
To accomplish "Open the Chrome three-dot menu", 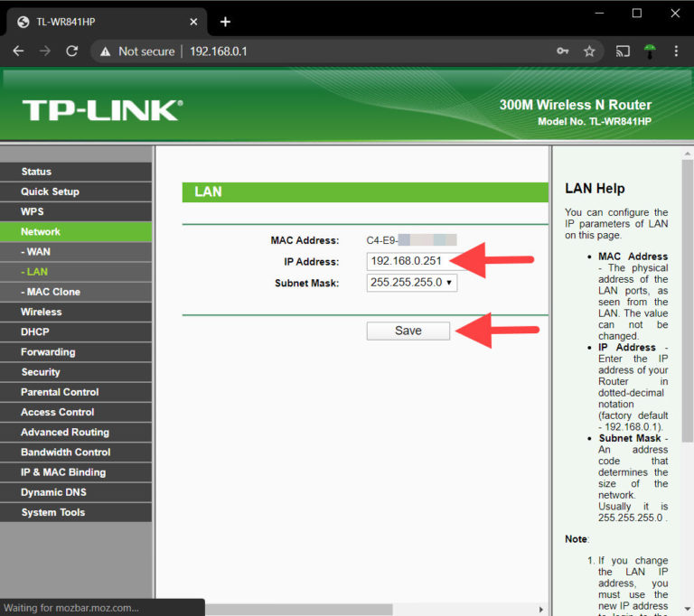I will click(x=676, y=51).
